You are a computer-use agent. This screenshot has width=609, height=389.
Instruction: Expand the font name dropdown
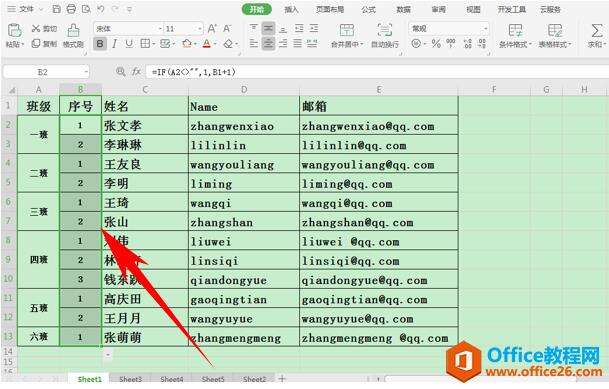(x=160, y=28)
